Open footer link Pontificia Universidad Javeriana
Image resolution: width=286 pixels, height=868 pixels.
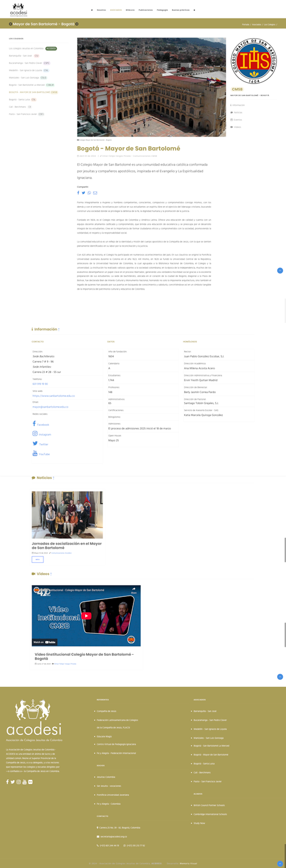click(113, 795)
